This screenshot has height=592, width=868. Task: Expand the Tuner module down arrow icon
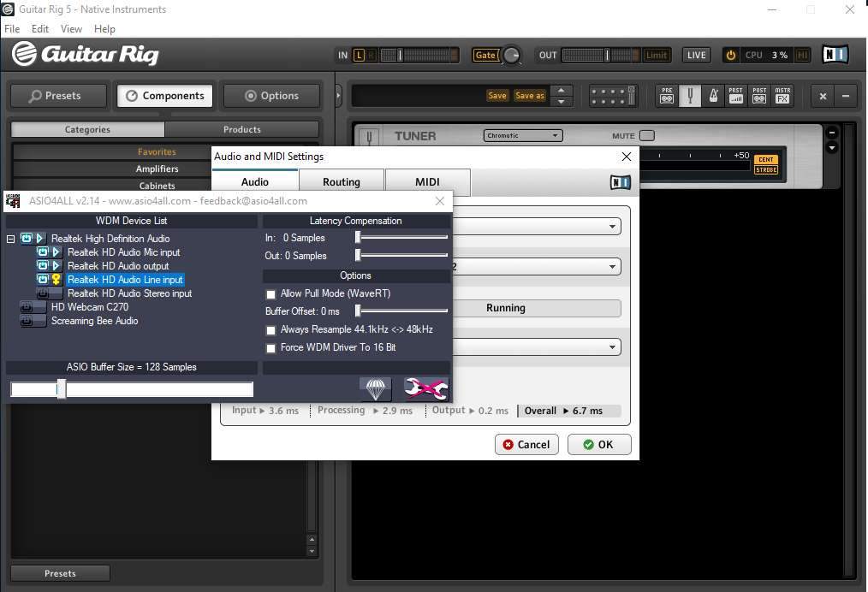click(831, 148)
